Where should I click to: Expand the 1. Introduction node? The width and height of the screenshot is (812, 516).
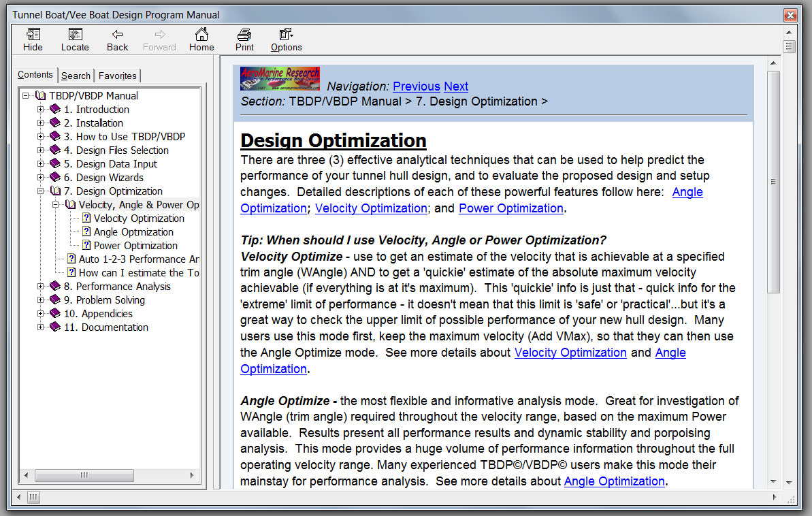click(x=40, y=110)
